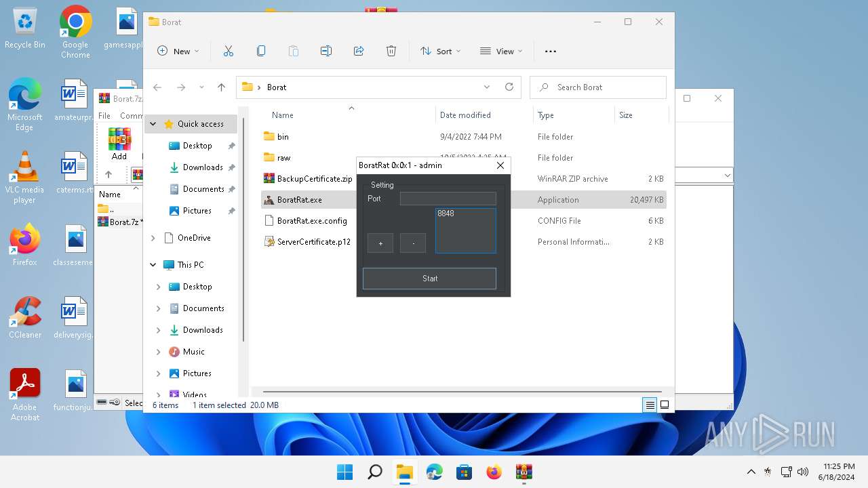
Task: Select the bin folder
Action: 283,137
